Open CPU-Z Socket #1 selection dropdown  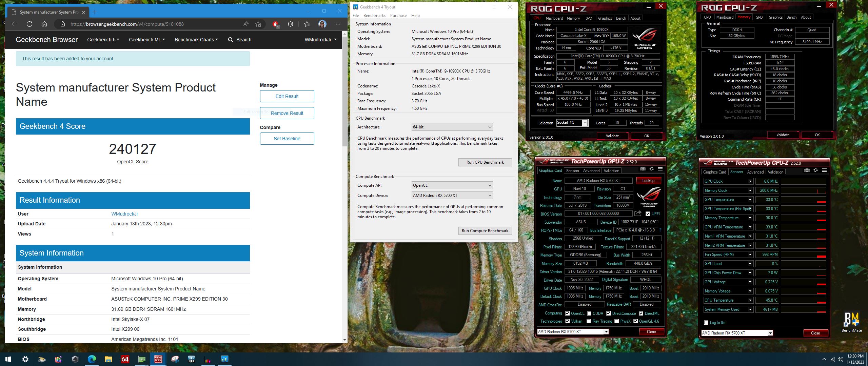(572, 123)
